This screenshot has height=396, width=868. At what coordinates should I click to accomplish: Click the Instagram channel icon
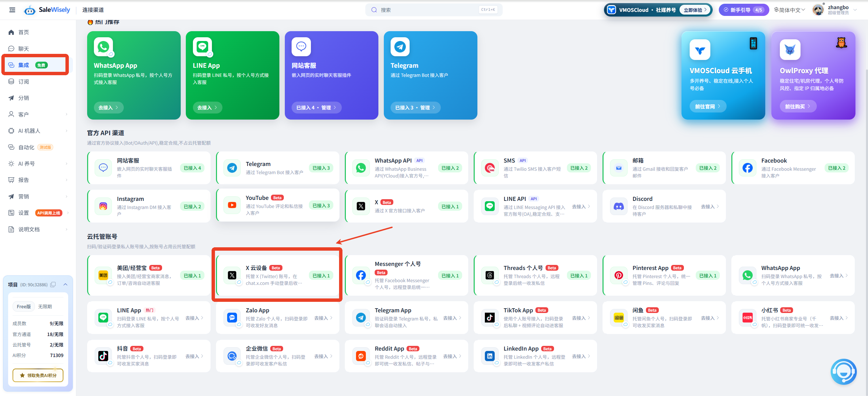click(x=103, y=206)
